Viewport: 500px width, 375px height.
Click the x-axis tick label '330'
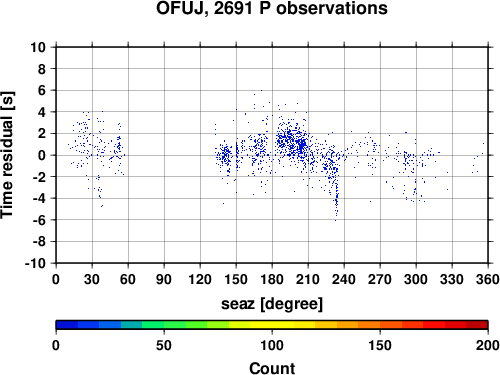[452, 279]
